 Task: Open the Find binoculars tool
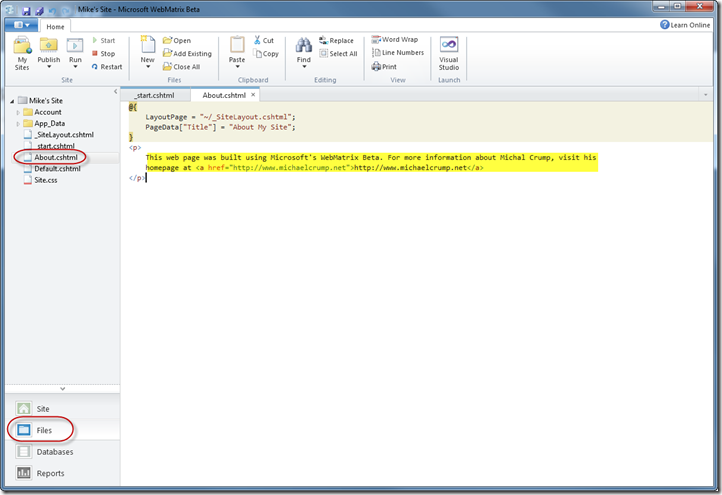[303, 46]
